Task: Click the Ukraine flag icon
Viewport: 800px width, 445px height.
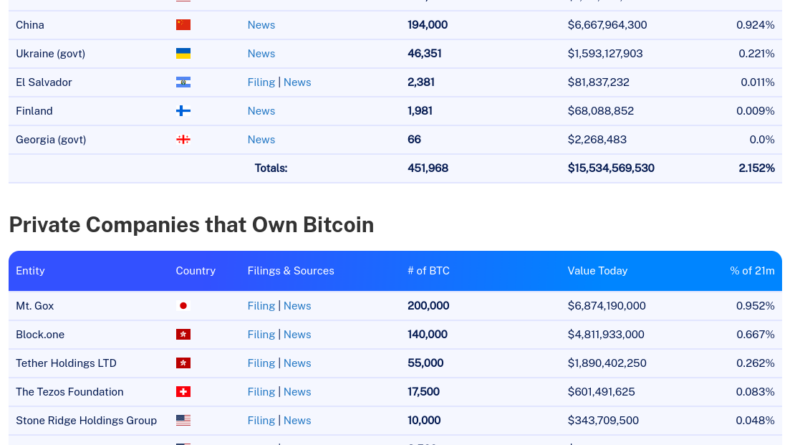Action: pyautogui.click(x=183, y=54)
